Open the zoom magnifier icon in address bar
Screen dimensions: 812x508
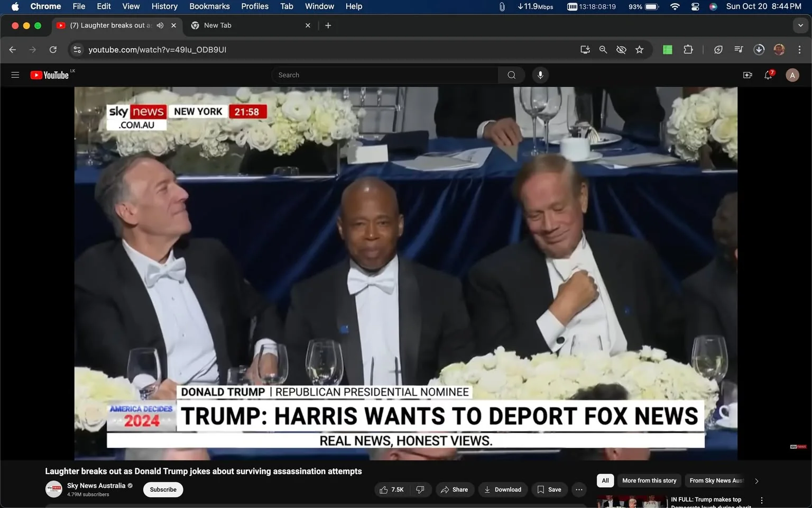click(x=603, y=50)
